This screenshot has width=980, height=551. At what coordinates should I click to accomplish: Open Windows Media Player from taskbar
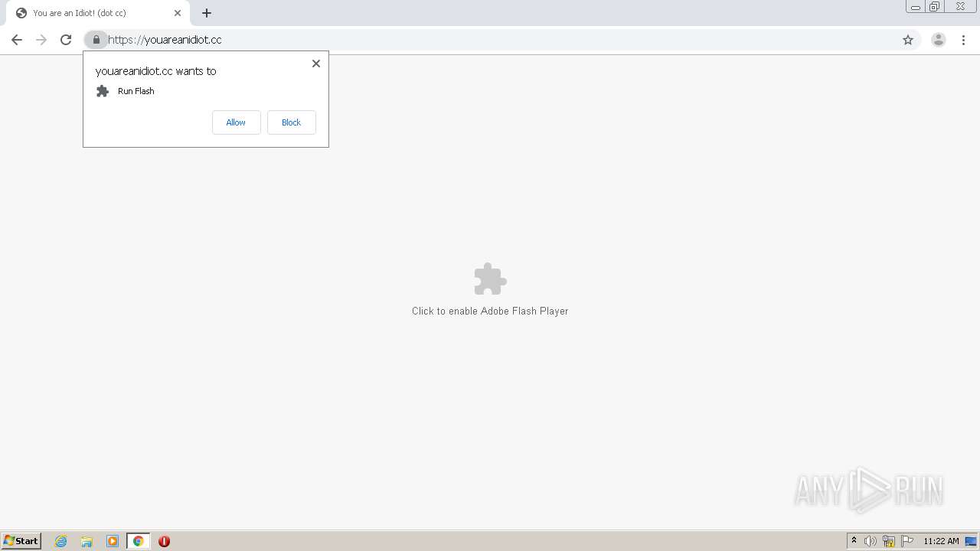point(113,541)
